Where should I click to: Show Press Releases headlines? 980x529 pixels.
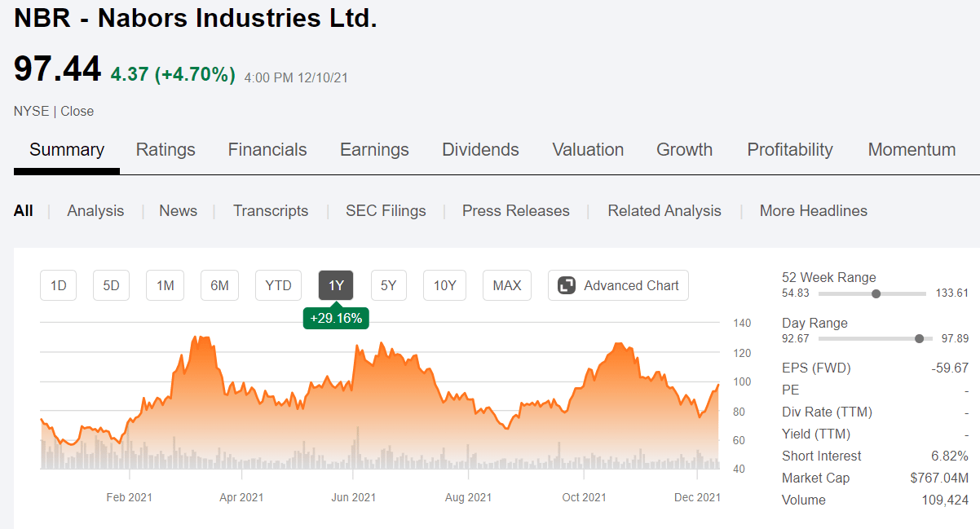516,211
